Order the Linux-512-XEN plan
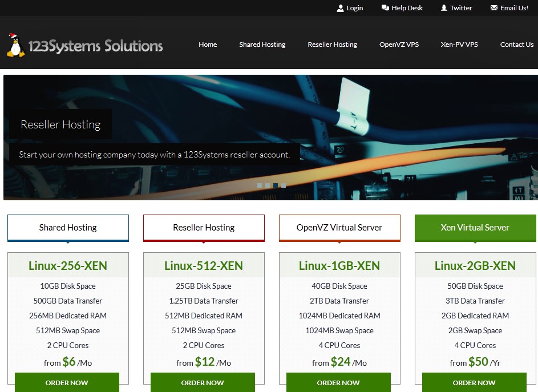 click(203, 382)
